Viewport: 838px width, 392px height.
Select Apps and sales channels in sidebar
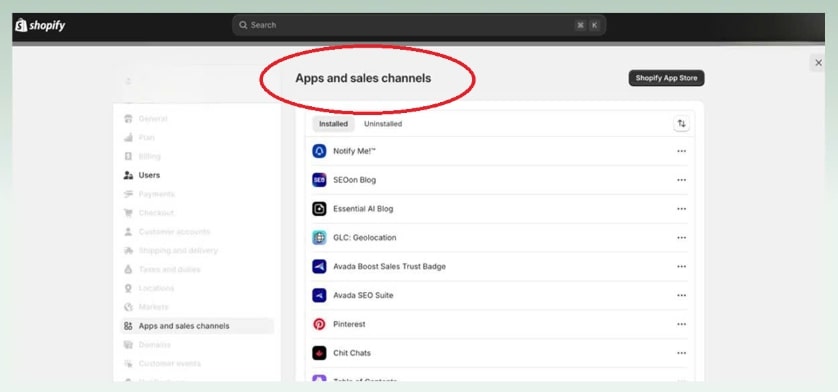[197, 326]
